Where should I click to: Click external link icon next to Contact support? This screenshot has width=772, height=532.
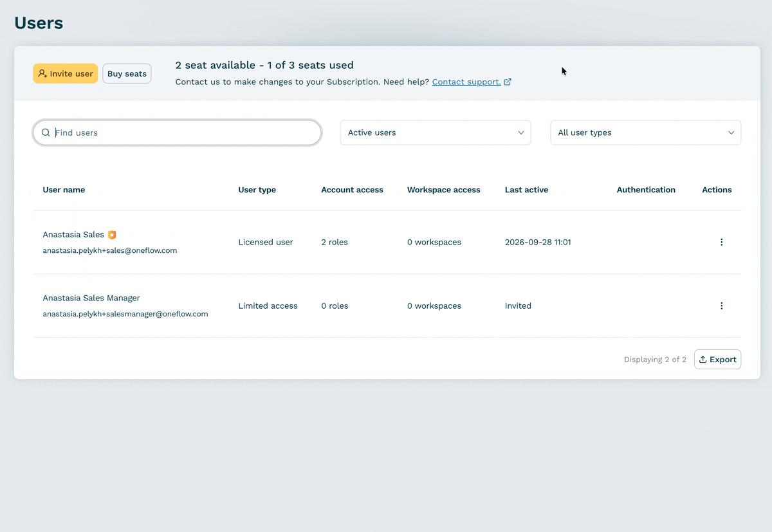(508, 82)
